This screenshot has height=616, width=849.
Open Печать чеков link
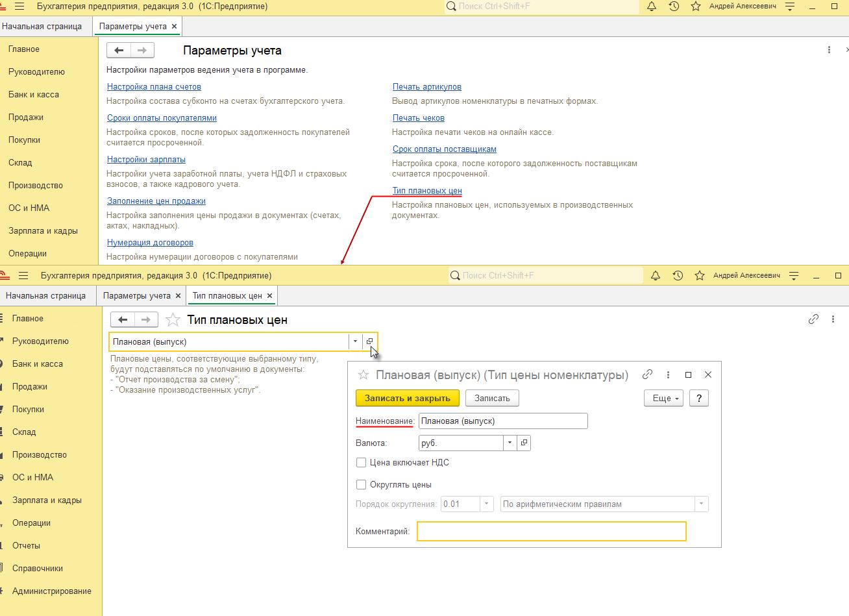pyautogui.click(x=419, y=118)
